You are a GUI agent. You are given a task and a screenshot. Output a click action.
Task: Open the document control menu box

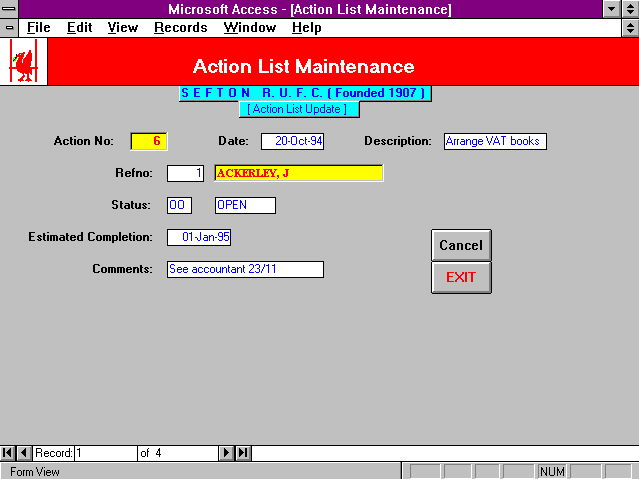pyautogui.click(x=9, y=28)
